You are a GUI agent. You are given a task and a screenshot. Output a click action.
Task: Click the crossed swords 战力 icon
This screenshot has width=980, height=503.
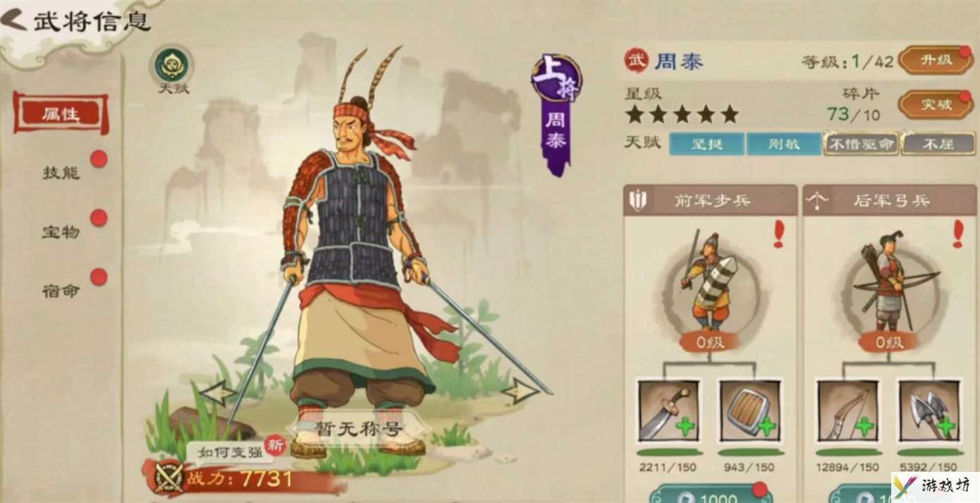168,479
